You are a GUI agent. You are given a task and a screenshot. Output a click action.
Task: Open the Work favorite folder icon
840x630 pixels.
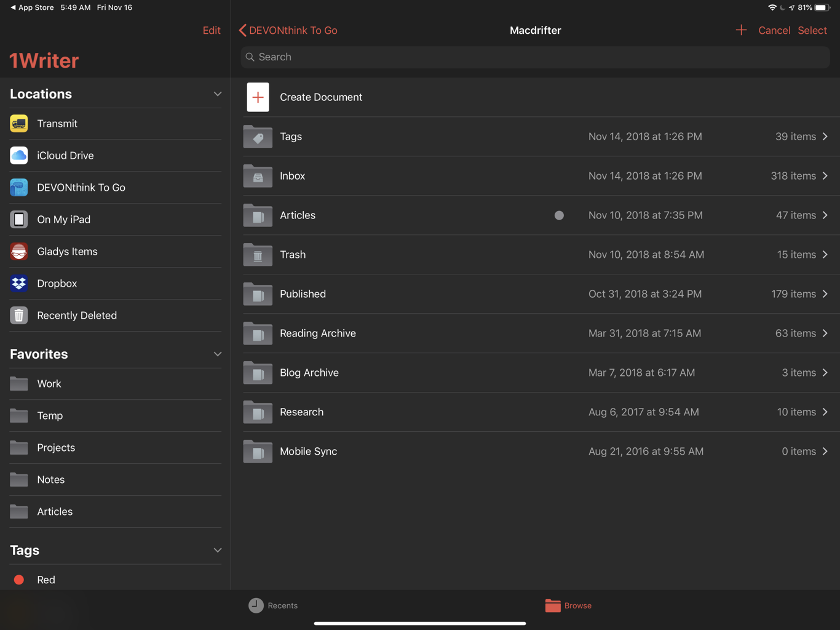pos(19,384)
